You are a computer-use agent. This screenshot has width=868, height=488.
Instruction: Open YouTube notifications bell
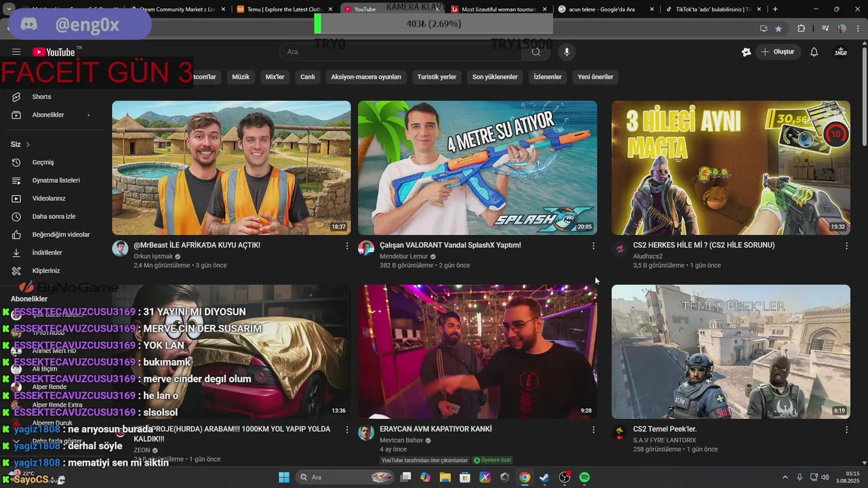pos(814,52)
